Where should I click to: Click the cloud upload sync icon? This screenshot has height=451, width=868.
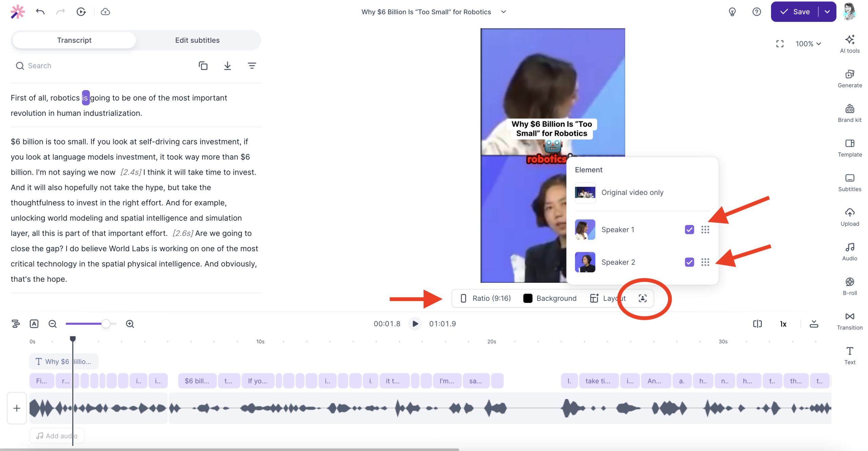coord(105,12)
